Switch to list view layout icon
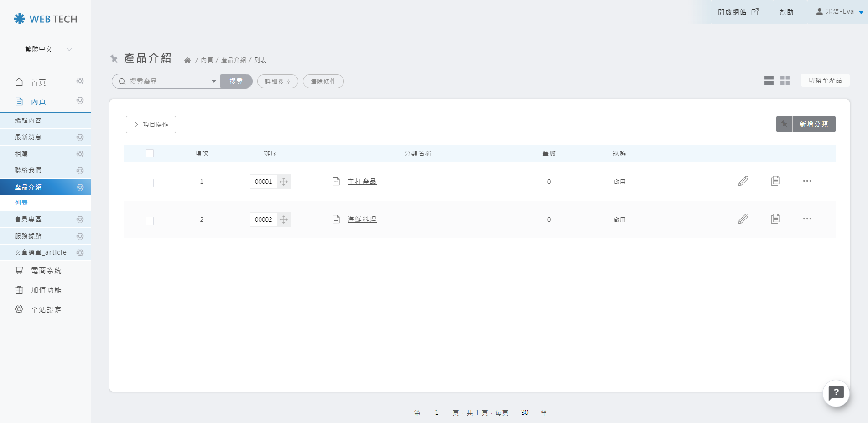 769,81
